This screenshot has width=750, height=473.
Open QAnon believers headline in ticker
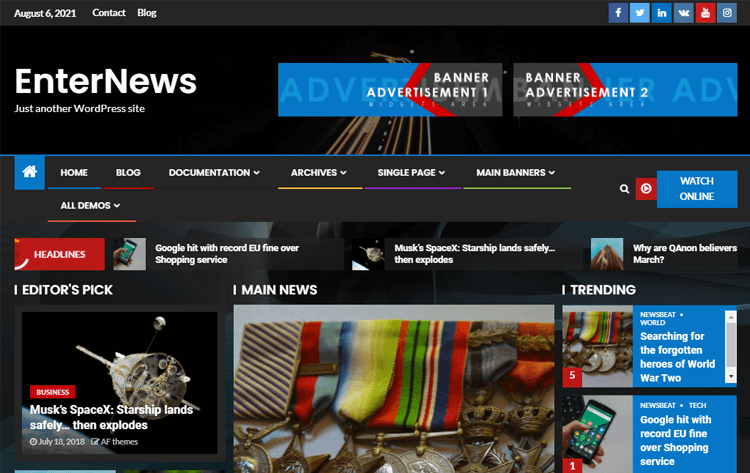685,254
